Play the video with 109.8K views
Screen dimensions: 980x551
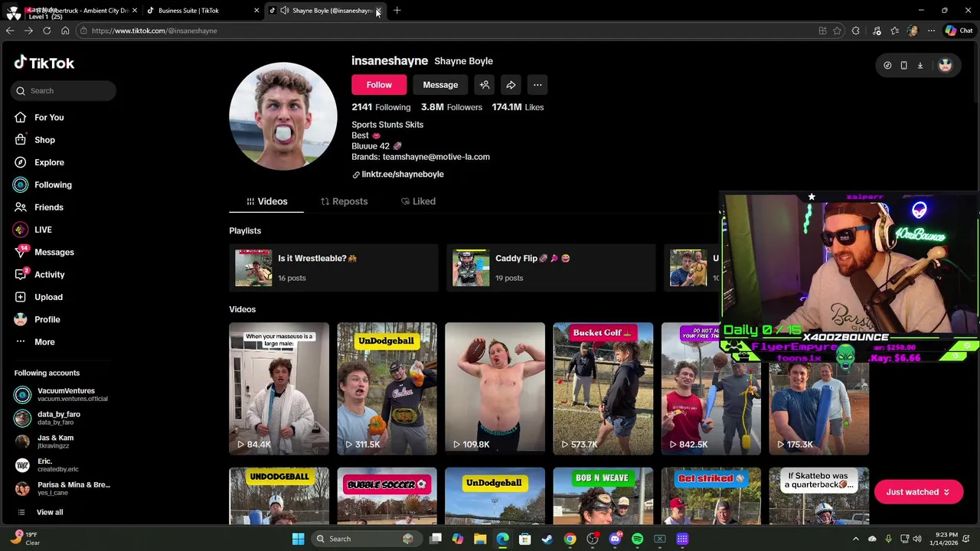495,389
